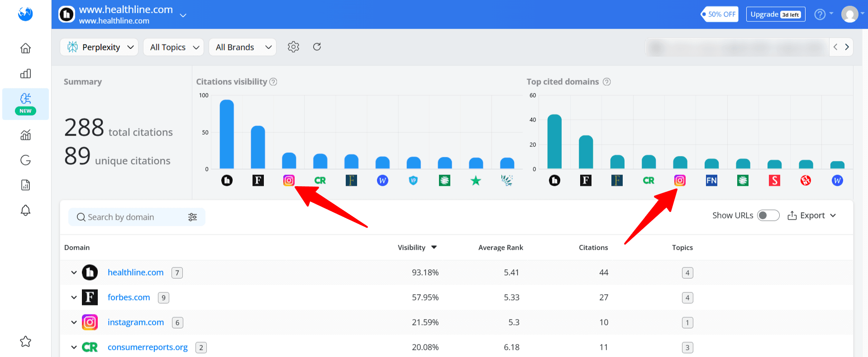Click info icon beside Top cited domains
Viewport: 868px width, 357px height.
607,82
